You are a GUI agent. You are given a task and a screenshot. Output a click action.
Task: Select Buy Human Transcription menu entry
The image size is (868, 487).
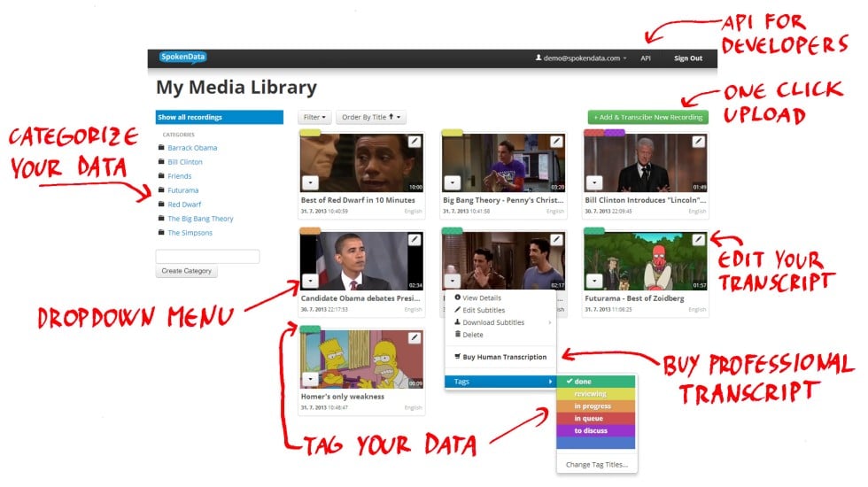pos(500,357)
